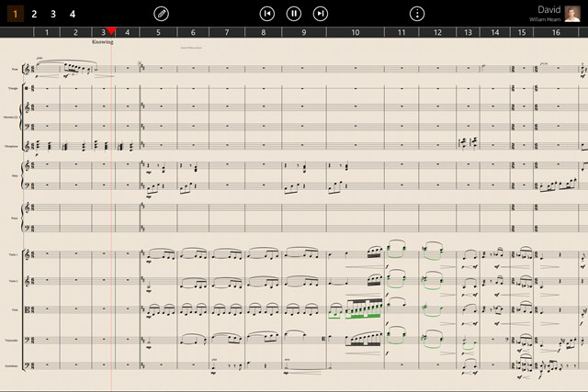Switch to page tab 4
588x392 pixels.
point(73,14)
